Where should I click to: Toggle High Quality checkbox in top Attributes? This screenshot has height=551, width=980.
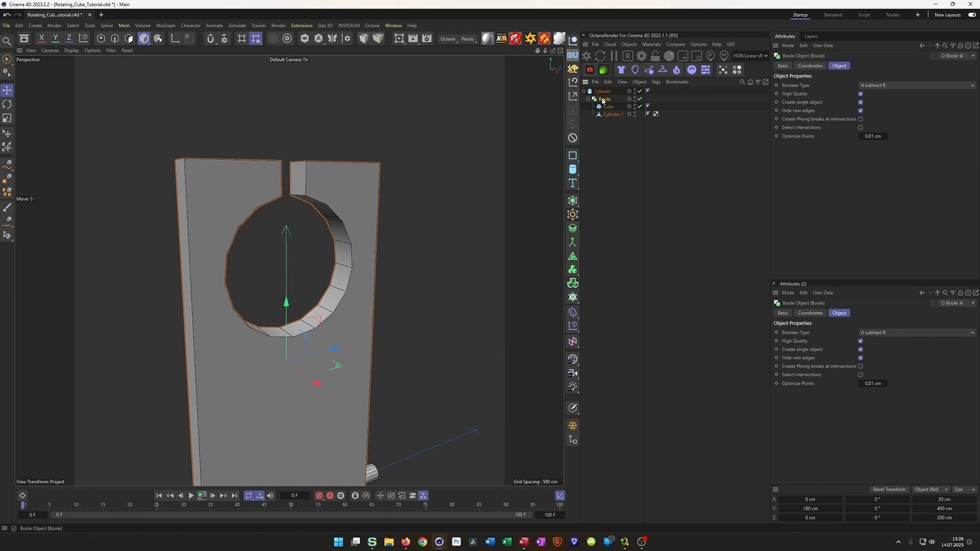click(x=860, y=94)
